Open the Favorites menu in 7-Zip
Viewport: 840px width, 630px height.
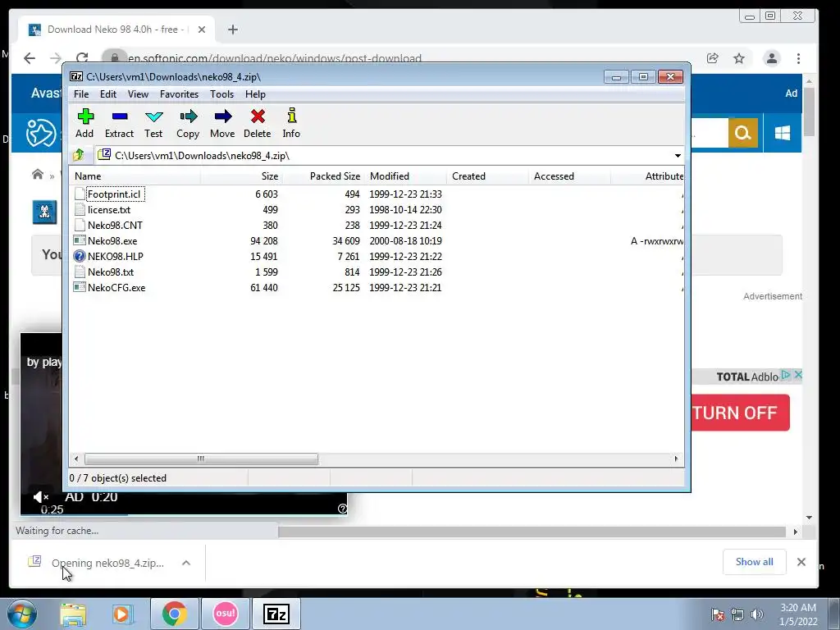(179, 94)
